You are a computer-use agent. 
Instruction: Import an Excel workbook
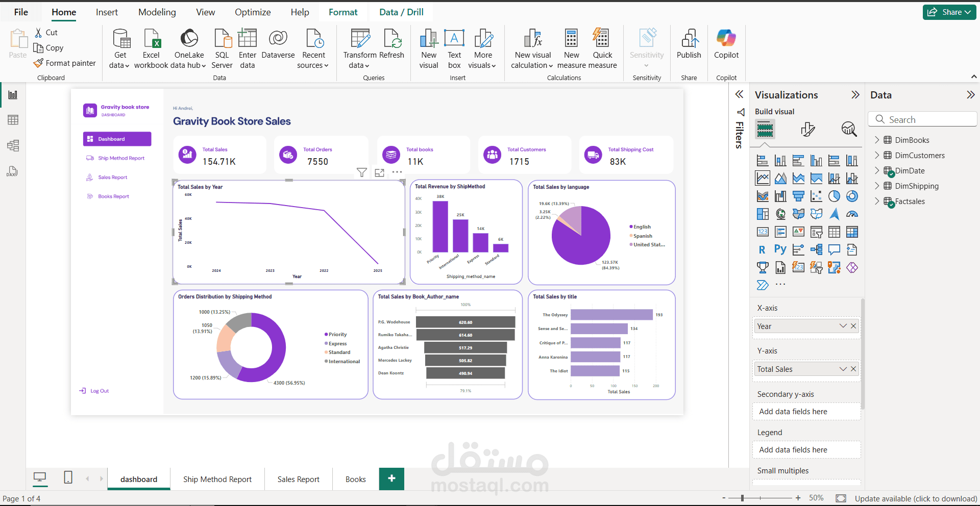(151, 49)
